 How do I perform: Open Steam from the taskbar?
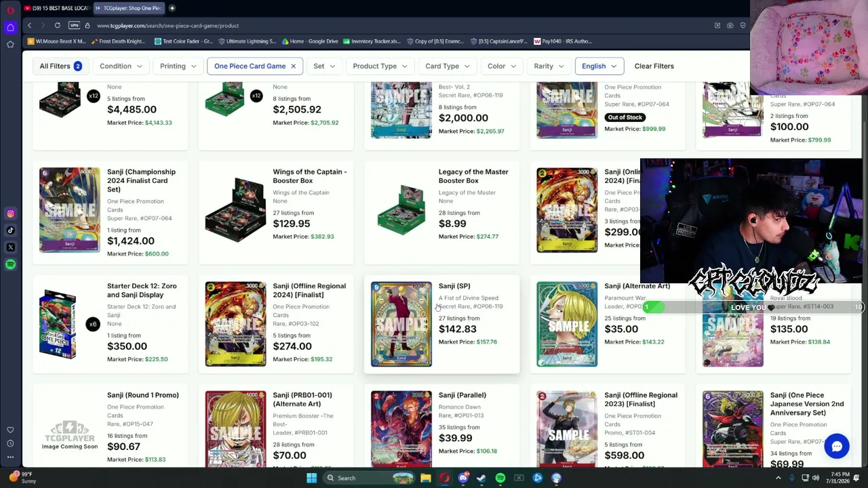[x=481, y=478]
